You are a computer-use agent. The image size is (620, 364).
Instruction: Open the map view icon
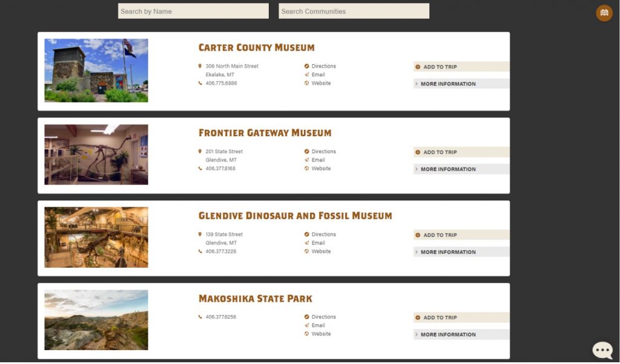(x=604, y=13)
